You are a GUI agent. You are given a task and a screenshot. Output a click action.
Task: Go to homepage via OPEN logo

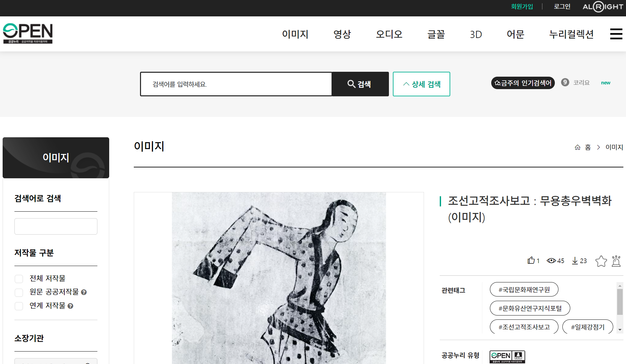pyautogui.click(x=28, y=33)
